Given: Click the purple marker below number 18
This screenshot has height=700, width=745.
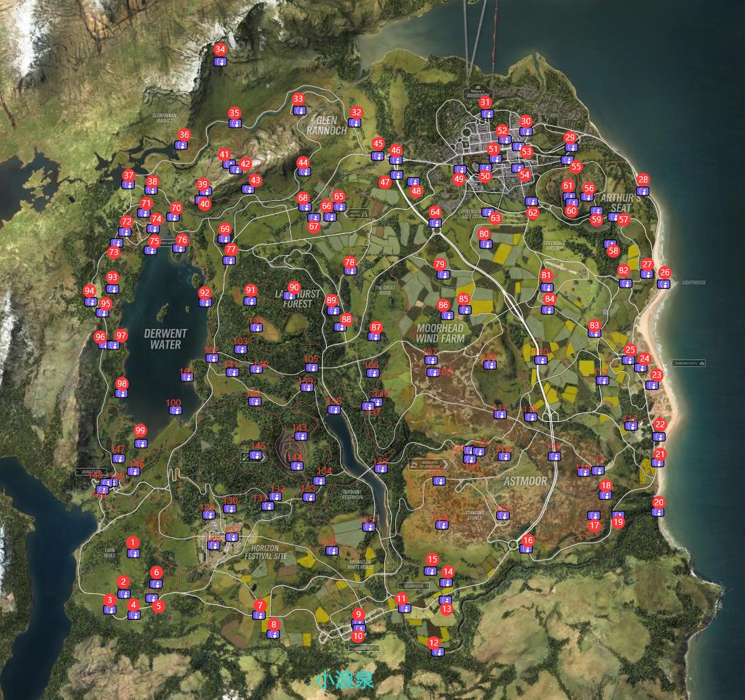Looking at the screenshot, I should tap(605, 496).
